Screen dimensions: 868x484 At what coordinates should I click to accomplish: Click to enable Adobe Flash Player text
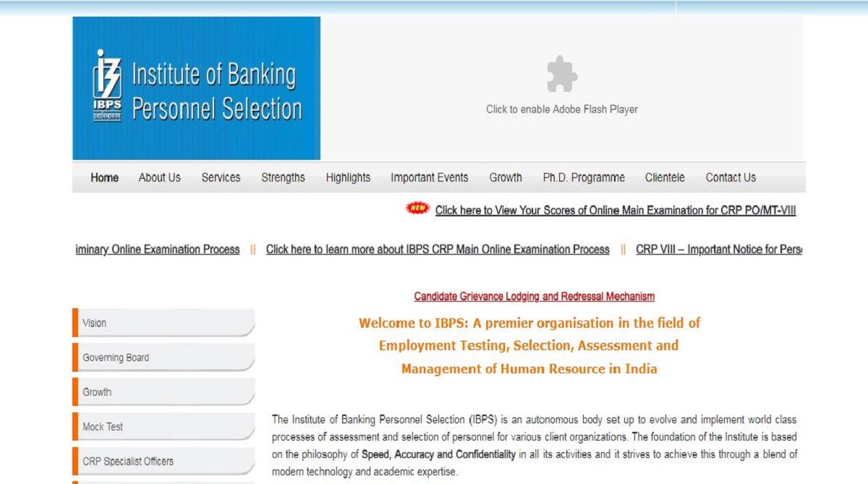click(x=562, y=109)
